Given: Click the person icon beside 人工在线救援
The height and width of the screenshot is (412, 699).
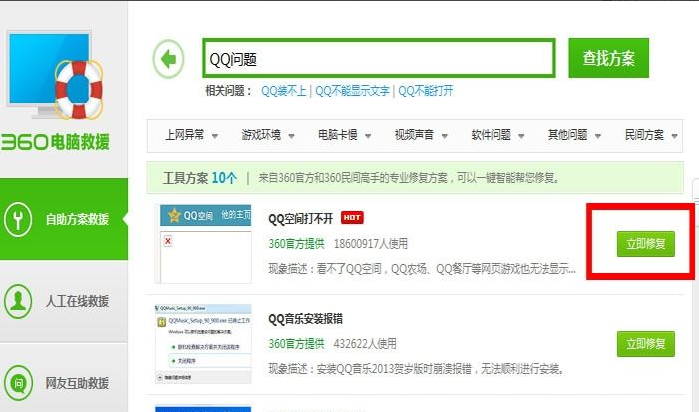Looking at the screenshot, I should pos(21,300).
